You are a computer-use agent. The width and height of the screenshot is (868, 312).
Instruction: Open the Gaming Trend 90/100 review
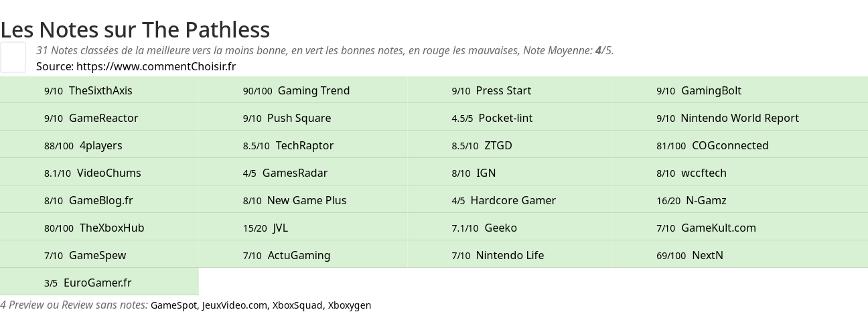tap(303, 90)
